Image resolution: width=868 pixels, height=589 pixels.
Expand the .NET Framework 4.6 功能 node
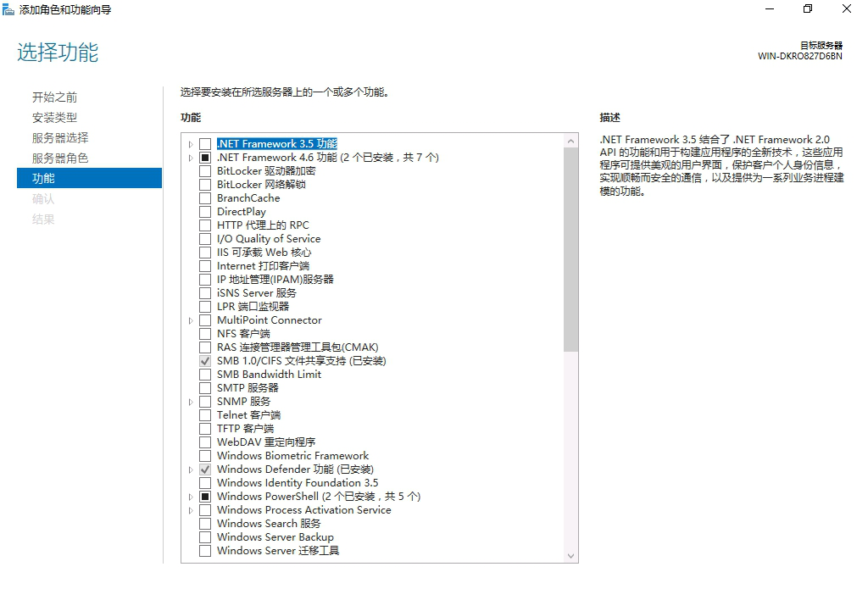(x=191, y=158)
